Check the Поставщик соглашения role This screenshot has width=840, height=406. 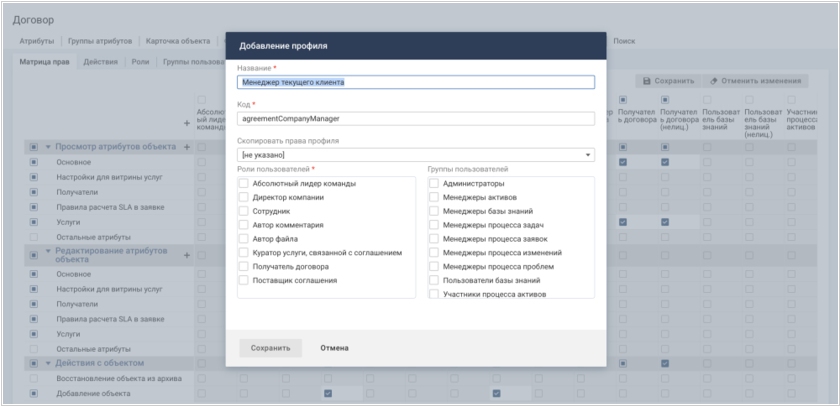pos(245,281)
